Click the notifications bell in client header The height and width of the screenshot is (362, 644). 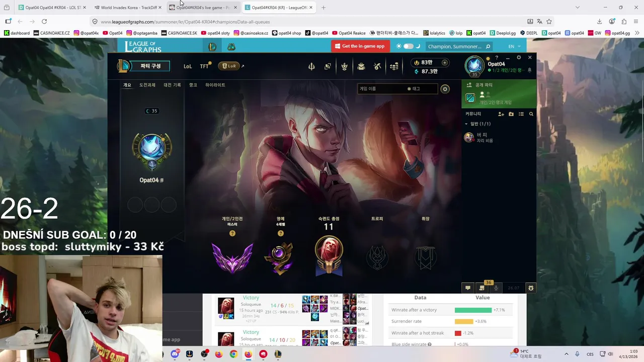coord(529,71)
